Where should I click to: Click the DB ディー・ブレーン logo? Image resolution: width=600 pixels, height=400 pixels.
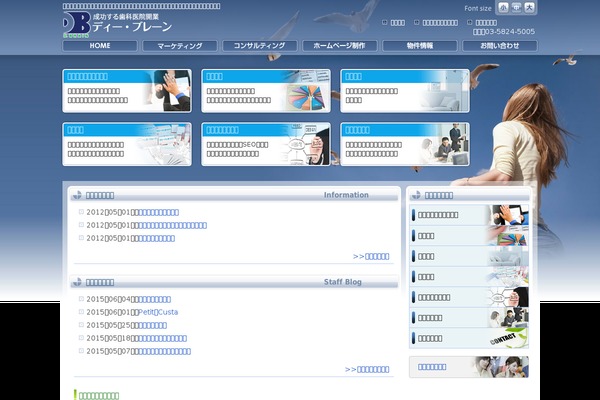click(117, 24)
